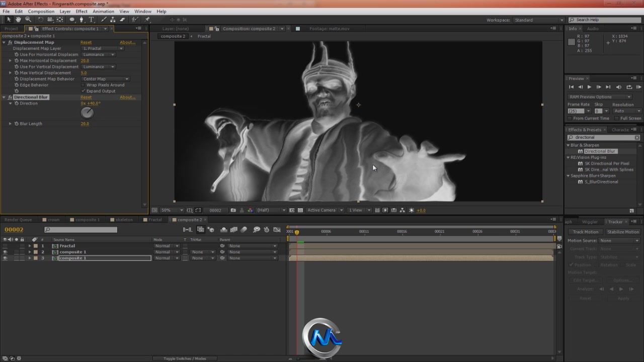644x362 pixels.
Task: Click the timeline layer search field
Action: 80,230
